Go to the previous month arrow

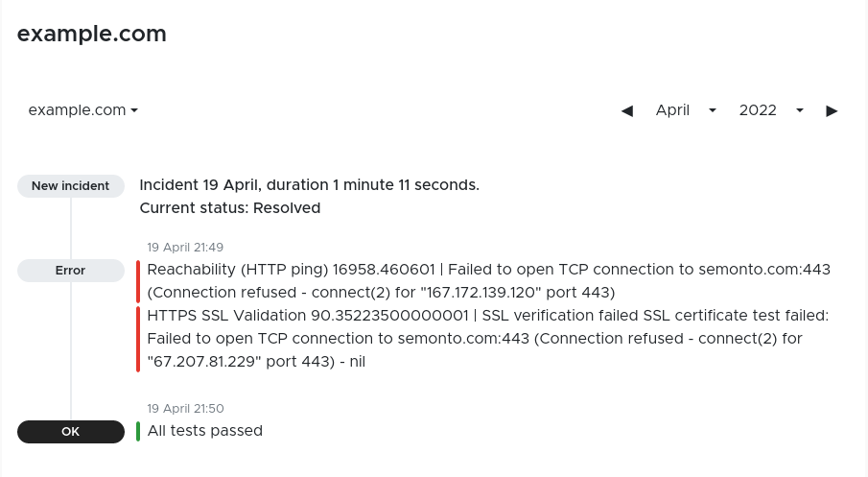[627, 111]
